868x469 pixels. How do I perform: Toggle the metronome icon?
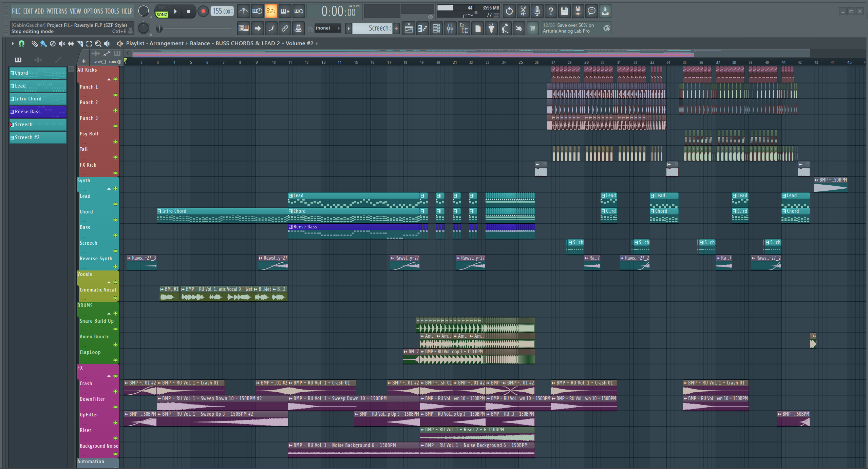click(x=243, y=11)
